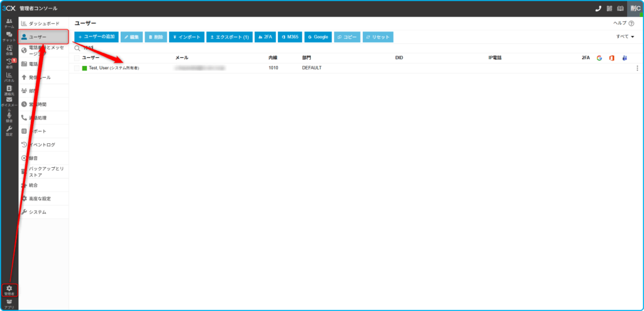Click the DEFAULT department cell
Image resolution: width=644 pixels, height=311 pixels.
(x=312, y=68)
